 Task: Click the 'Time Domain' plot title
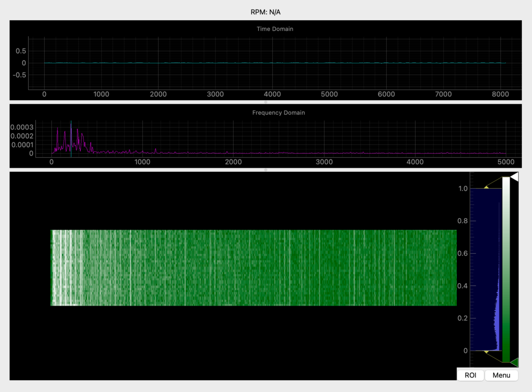[x=275, y=29]
